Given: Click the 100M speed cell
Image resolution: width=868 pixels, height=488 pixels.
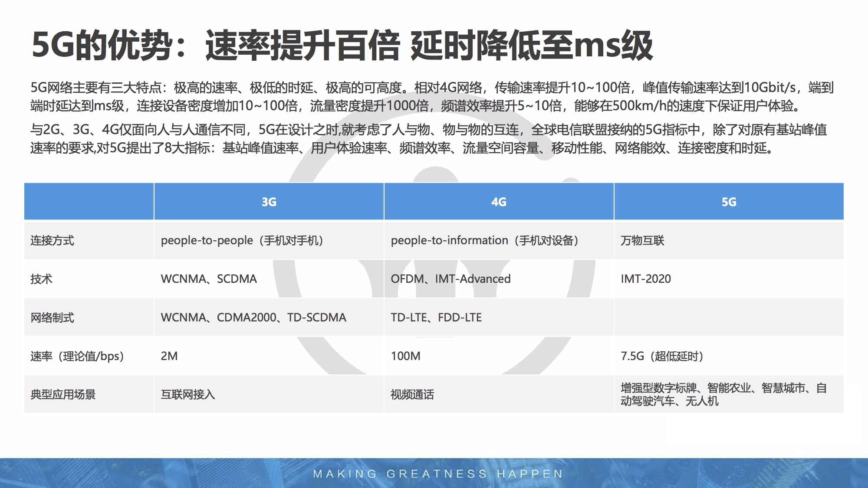Looking at the screenshot, I should point(405,356).
